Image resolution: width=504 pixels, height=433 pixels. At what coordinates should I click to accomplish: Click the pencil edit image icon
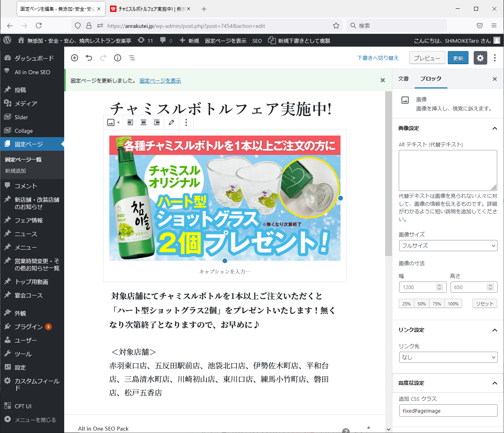click(x=171, y=122)
